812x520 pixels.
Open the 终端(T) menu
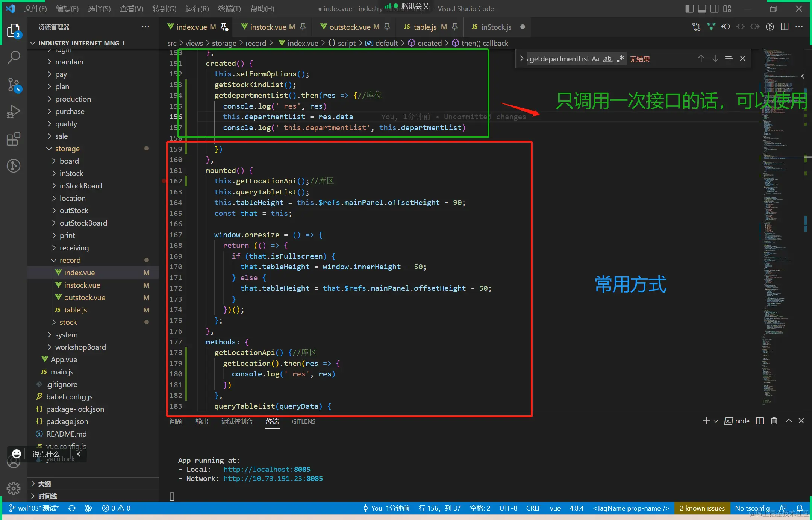pos(229,8)
